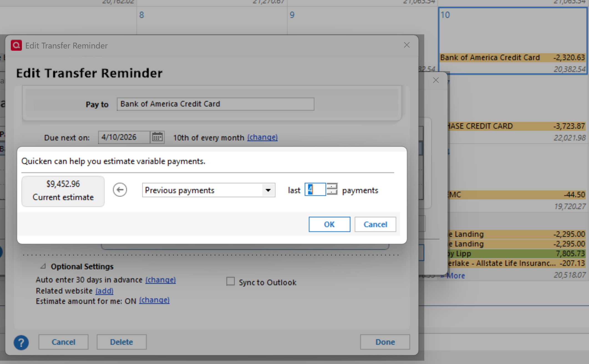
Task: Click the Pay to text field
Action: click(215, 104)
